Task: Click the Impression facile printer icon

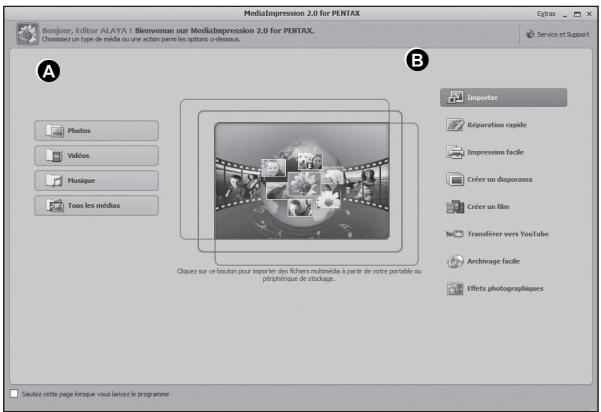Action: point(455,152)
